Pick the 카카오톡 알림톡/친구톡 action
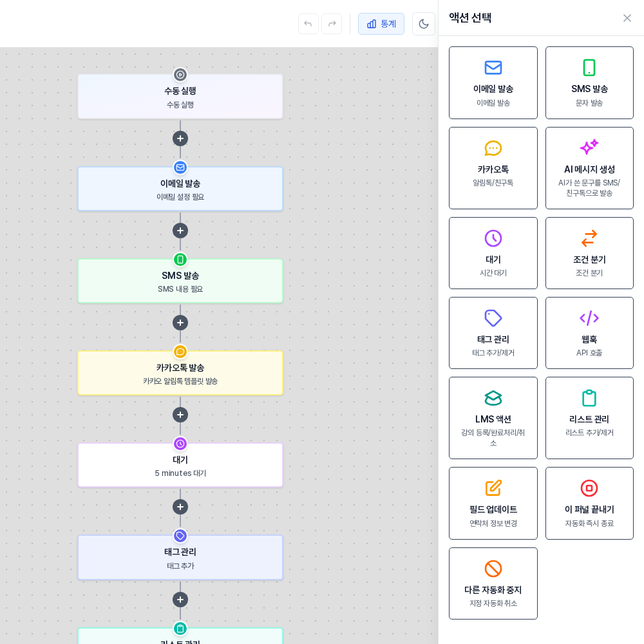644x644 pixels. tap(493, 168)
